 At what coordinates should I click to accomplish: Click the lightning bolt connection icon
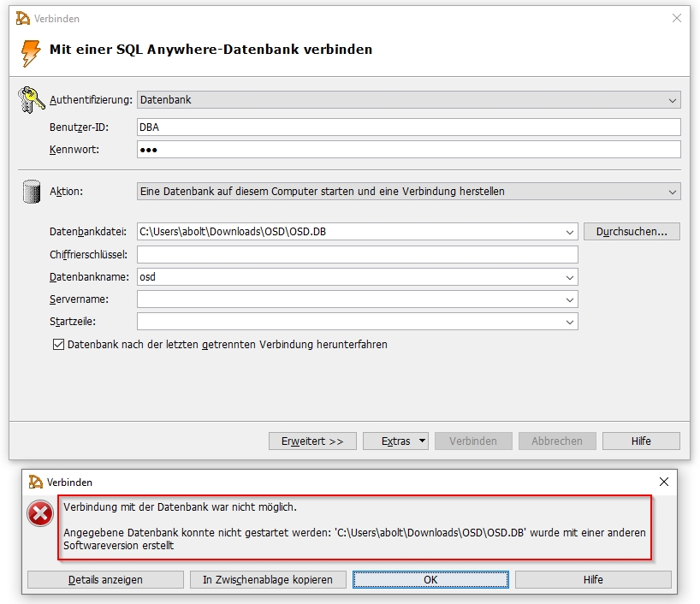point(30,53)
